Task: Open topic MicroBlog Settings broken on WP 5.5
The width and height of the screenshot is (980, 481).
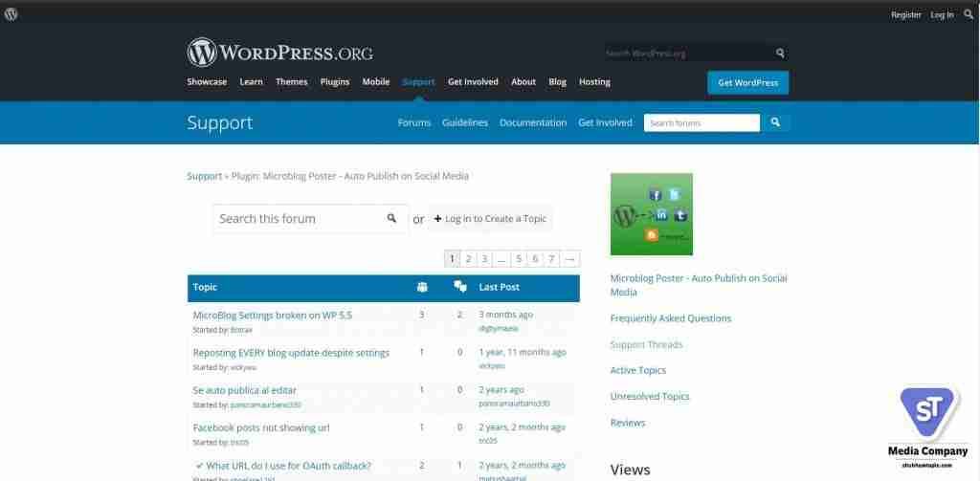Action: [273, 315]
